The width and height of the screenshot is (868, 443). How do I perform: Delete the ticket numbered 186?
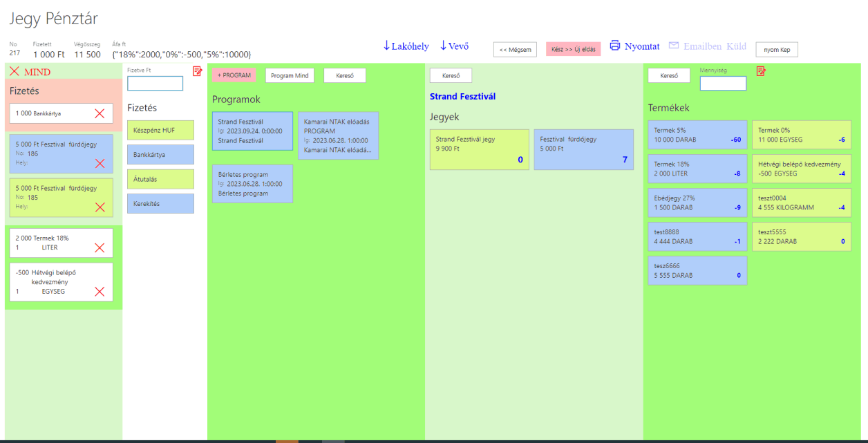click(100, 163)
